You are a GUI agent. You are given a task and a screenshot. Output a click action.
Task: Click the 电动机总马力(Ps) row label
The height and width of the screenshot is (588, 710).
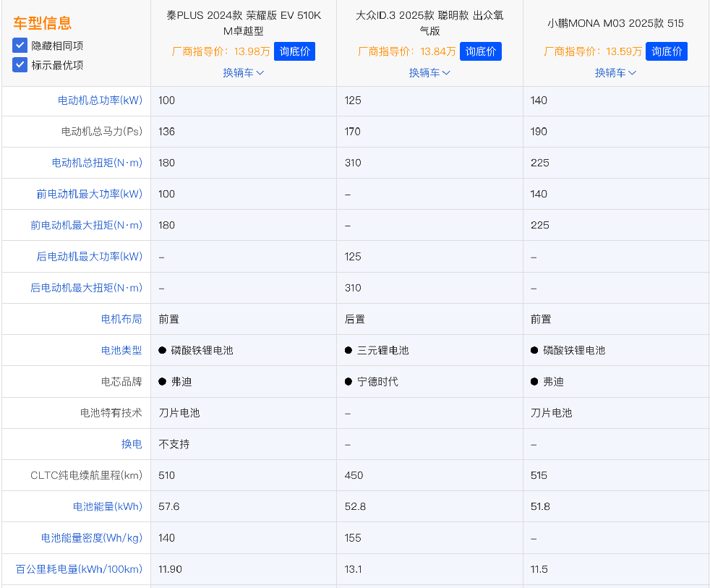coord(101,132)
